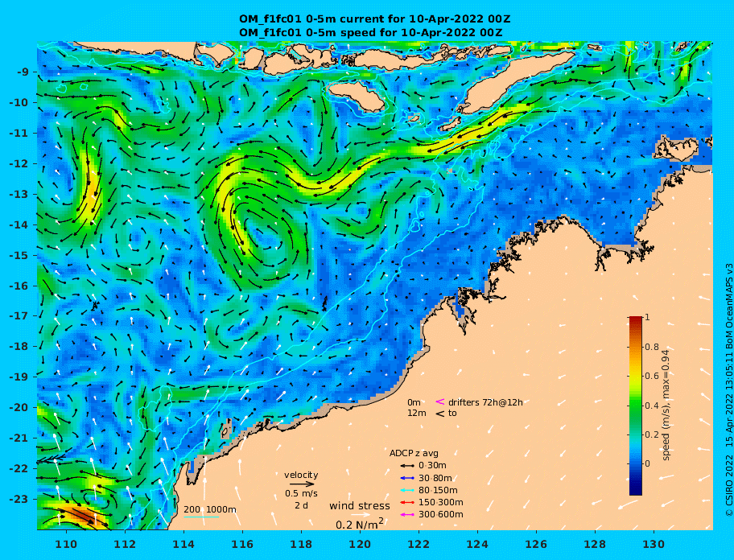
Task: Click latitude axis label -23
Action: point(19,499)
